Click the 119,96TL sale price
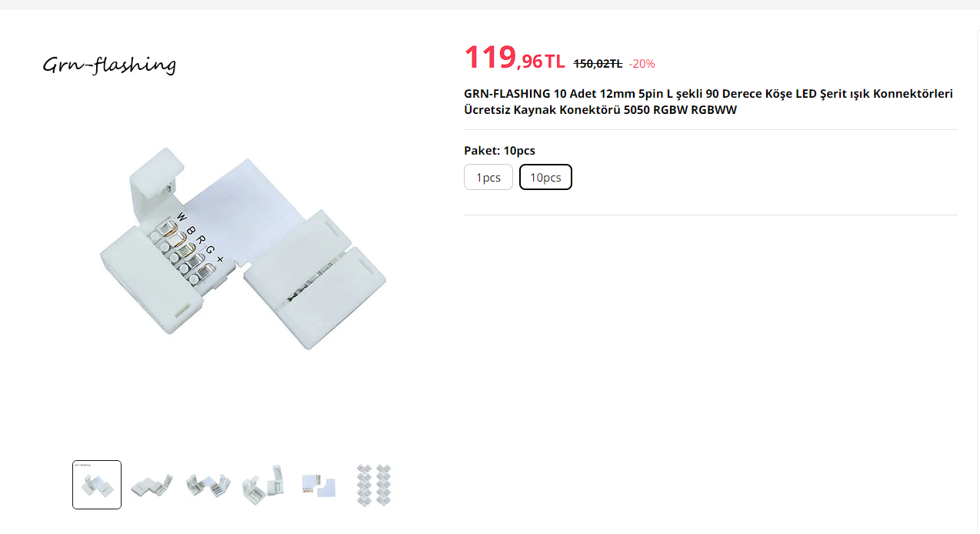 coord(515,58)
